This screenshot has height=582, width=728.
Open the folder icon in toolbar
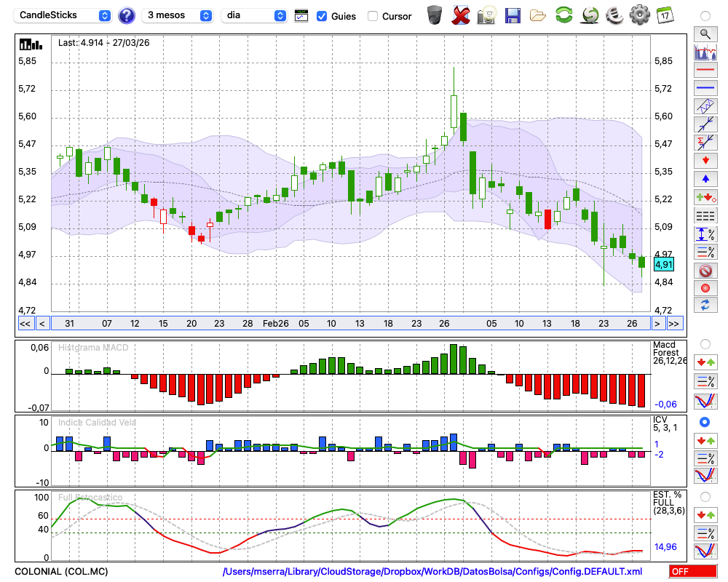[x=538, y=15]
